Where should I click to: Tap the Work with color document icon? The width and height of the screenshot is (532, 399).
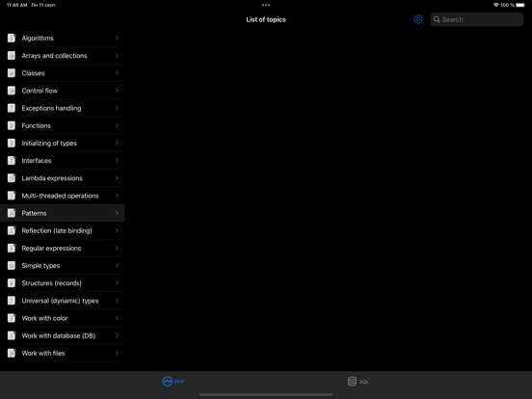(12, 318)
